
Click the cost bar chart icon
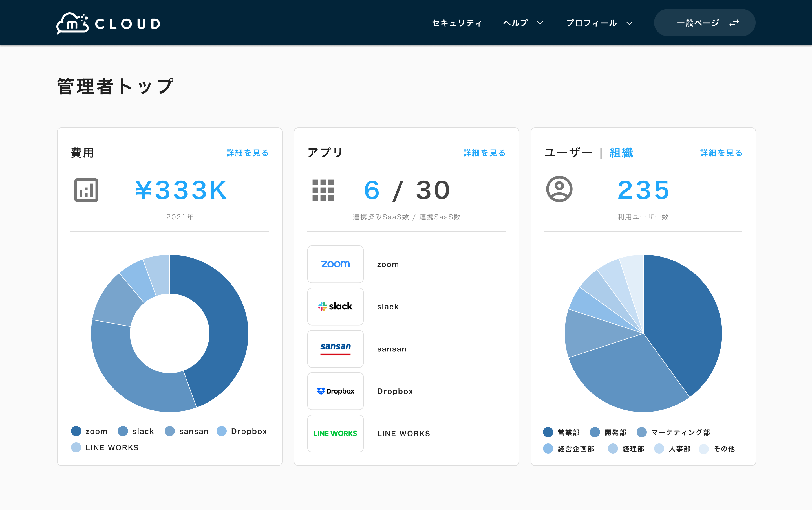coord(86,190)
